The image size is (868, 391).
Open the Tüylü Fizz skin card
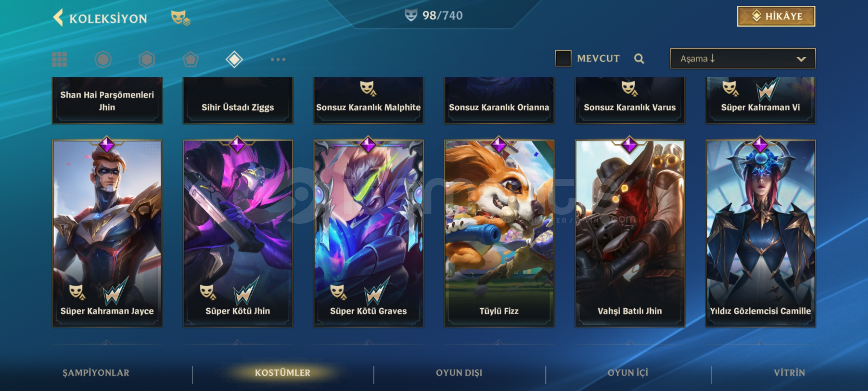click(499, 234)
